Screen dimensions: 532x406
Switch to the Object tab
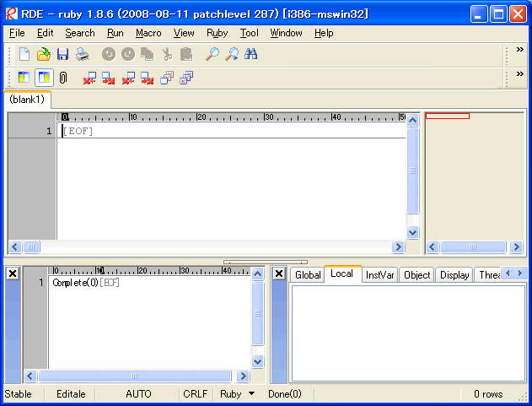(x=417, y=275)
